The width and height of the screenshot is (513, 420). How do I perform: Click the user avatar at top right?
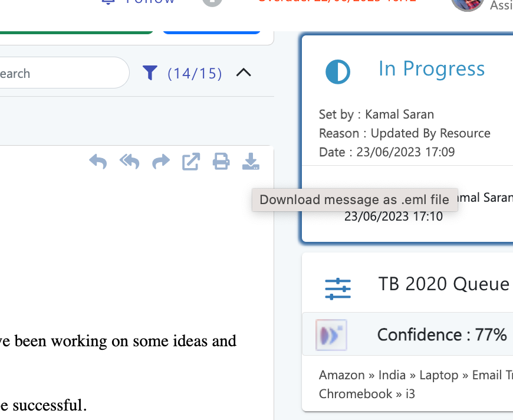(x=467, y=5)
